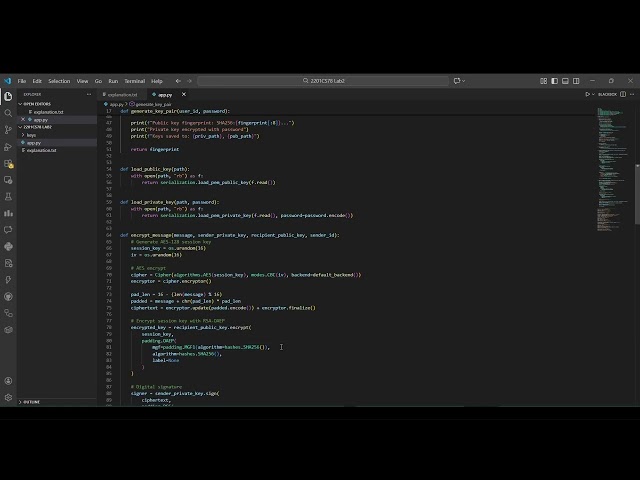Expand the keys folder in Explorer
Viewport: 640px width, 480px height.
coord(31,135)
